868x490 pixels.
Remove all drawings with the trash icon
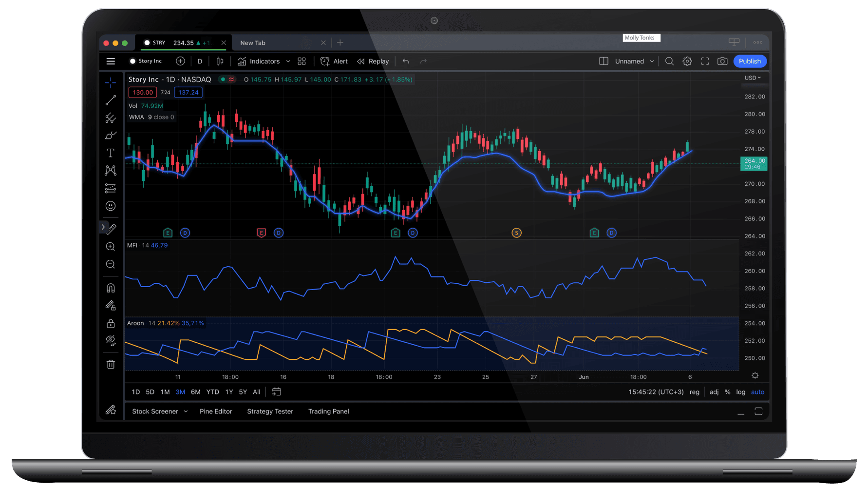pyautogui.click(x=111, y=364)
